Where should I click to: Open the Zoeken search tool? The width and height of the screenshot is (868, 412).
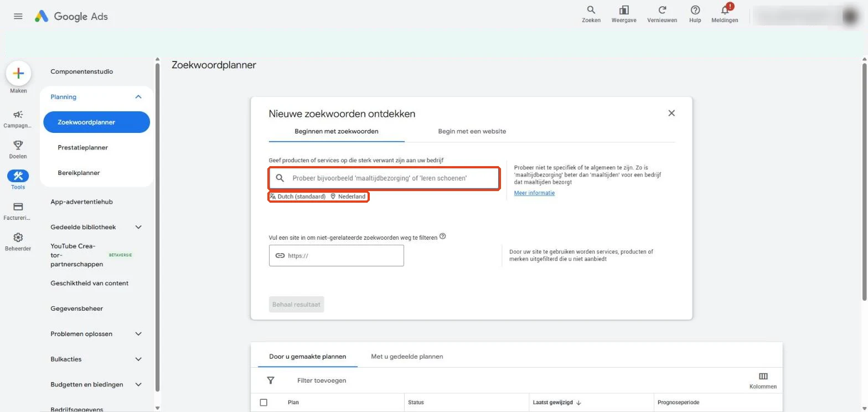591,14
